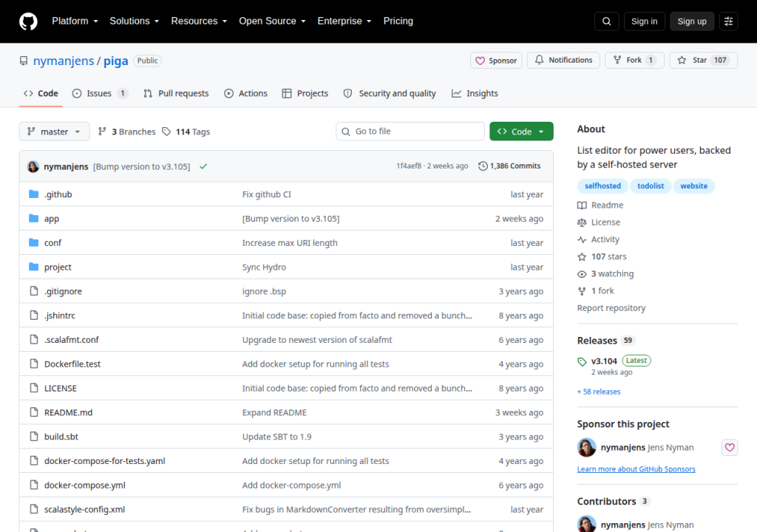Open the appearance settings icon beside Sign up
This screenshot has height=532, width=757.
[728, 21]
